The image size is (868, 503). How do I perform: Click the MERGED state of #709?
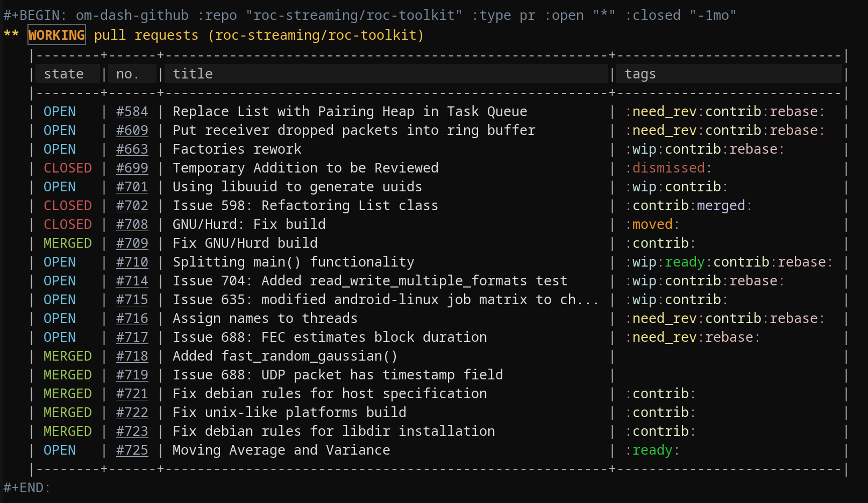click(68, 243)
